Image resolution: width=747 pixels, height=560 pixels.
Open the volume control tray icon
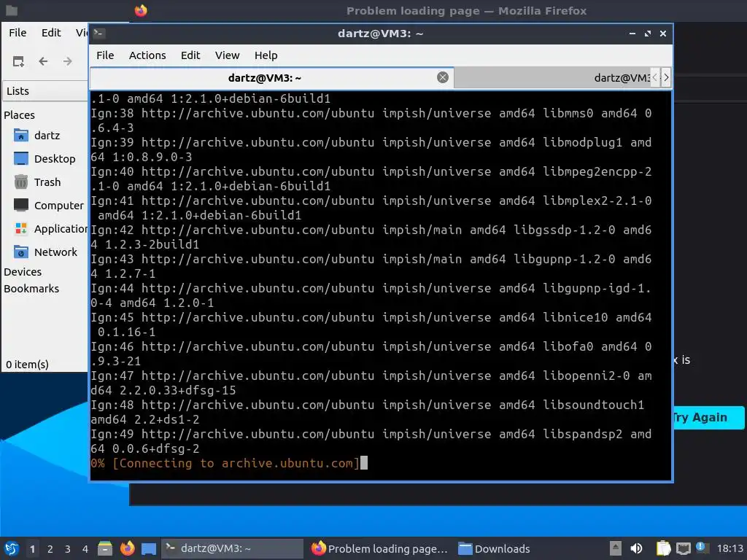636,548
